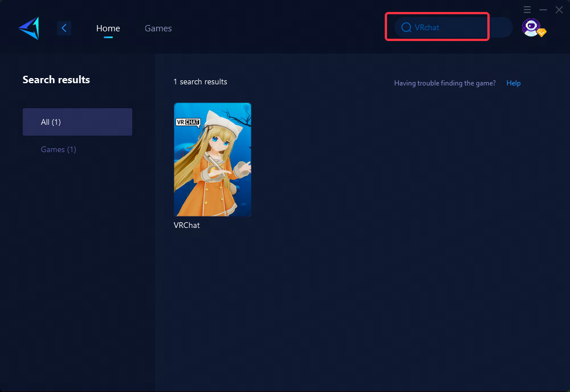Click the "1 search results" text
The height and width of the screenshot is (392, 570).
[x=200, y=81]
